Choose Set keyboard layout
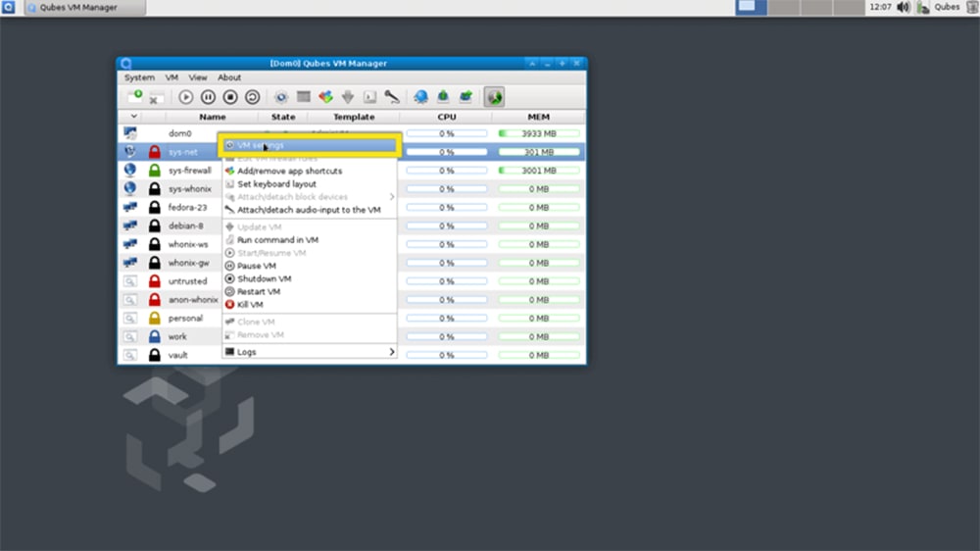 pos(310,184)
